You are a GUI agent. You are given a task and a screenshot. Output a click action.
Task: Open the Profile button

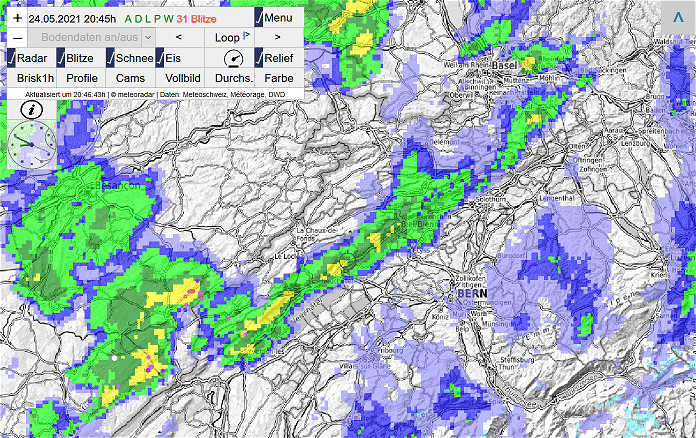(82, 78)
